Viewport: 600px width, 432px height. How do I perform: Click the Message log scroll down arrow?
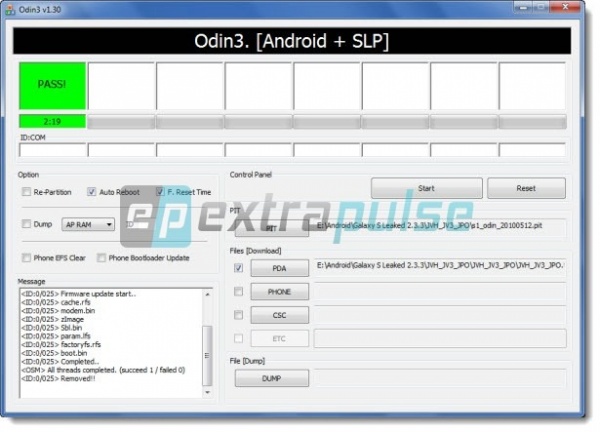click(207, 392)
